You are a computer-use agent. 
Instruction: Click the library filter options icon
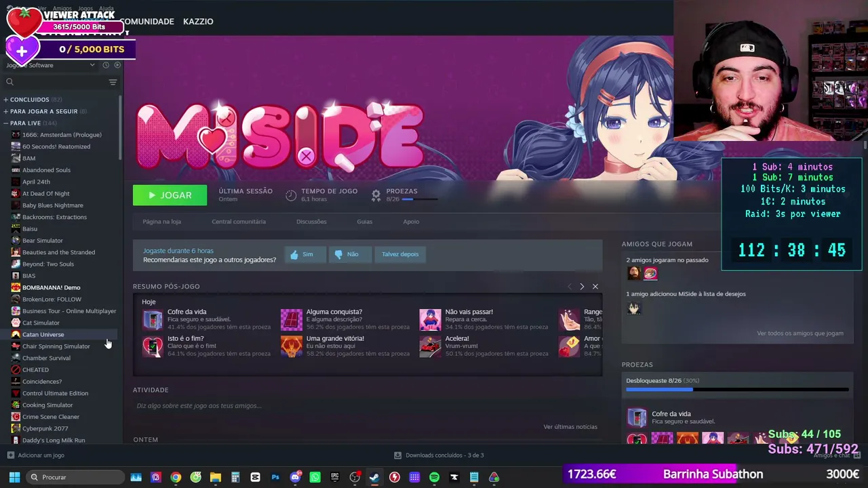(113, 82)
